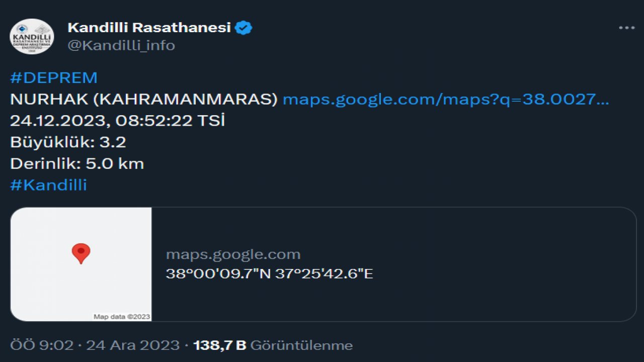This screenshot has width=644, height=362.
Task: Click the Kandilli Rasathanesi display name
Action: tap(149, 28)
